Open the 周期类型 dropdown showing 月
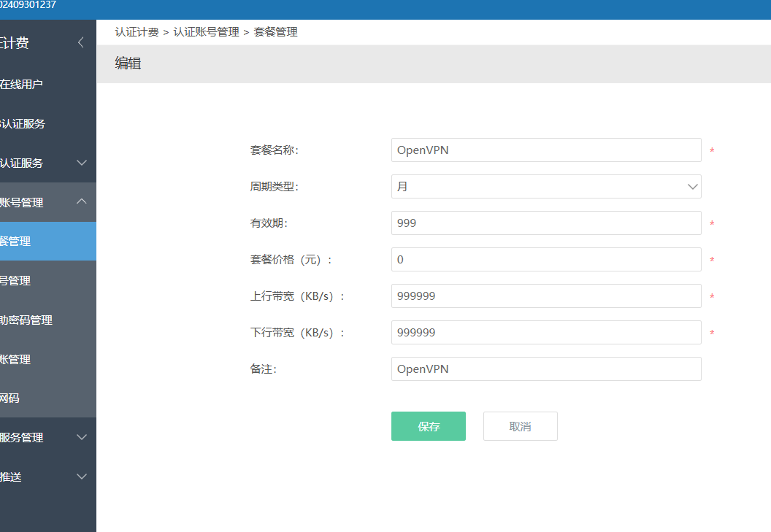Screen dimensions: 771x532 (546, 186)
